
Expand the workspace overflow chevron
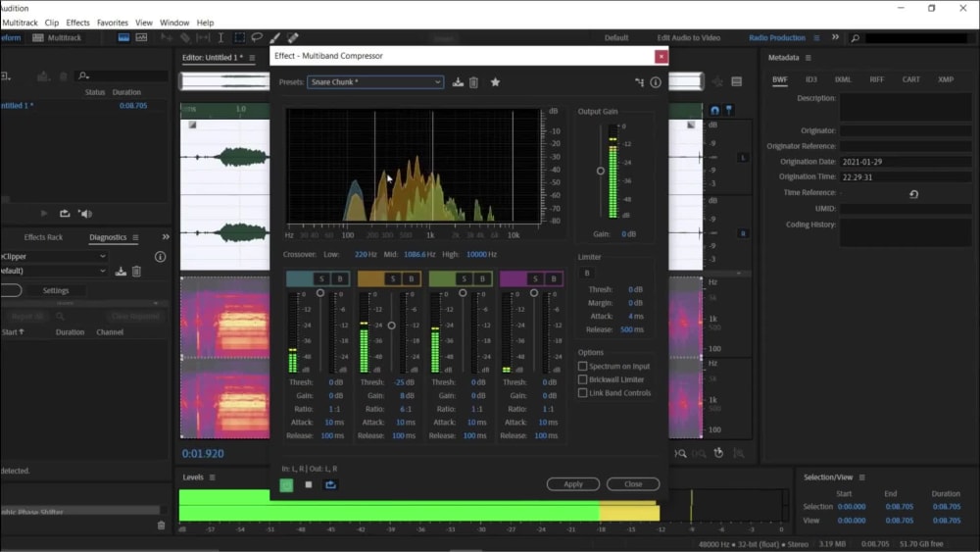pos(835,37)
